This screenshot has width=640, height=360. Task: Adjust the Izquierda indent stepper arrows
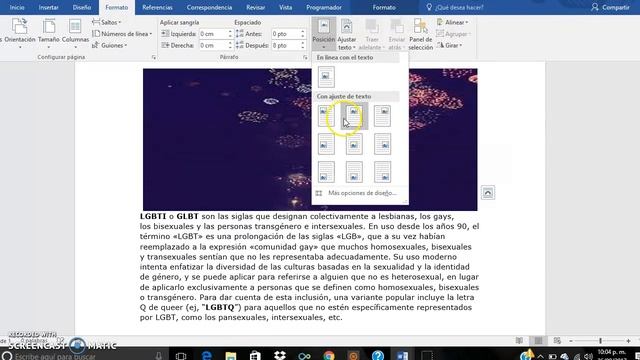(230, 34)
